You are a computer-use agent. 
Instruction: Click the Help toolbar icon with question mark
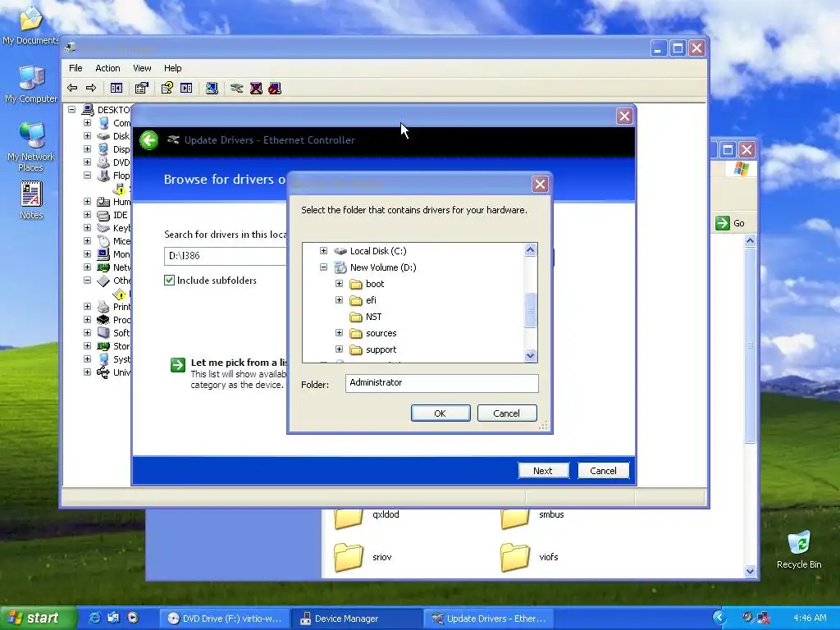point(167,88)
